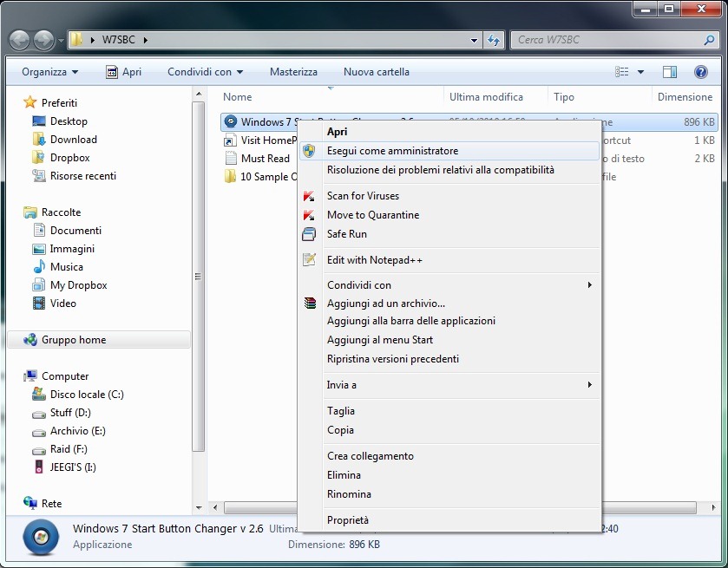Click the Download folder icon

pos(39,140)
